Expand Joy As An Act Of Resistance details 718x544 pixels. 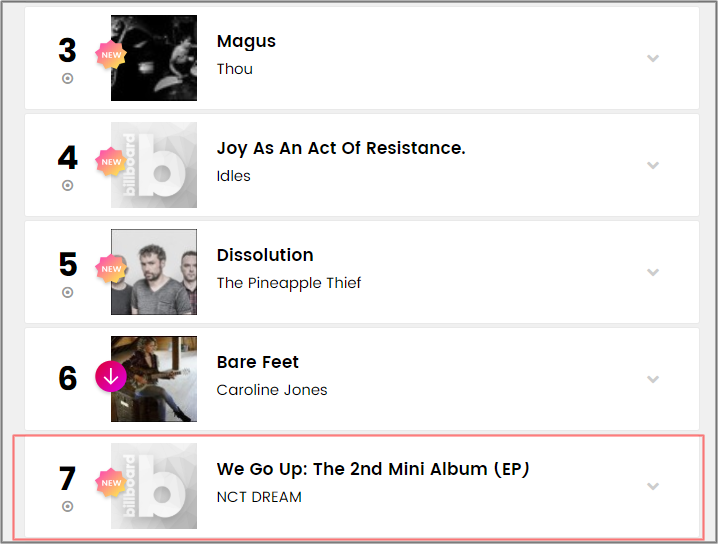653,165
